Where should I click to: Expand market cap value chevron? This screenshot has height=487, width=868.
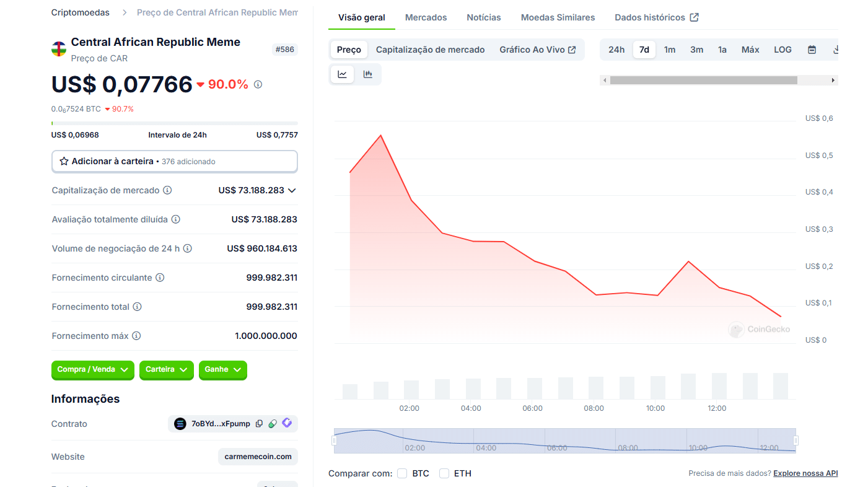click(x=292, y=190)
